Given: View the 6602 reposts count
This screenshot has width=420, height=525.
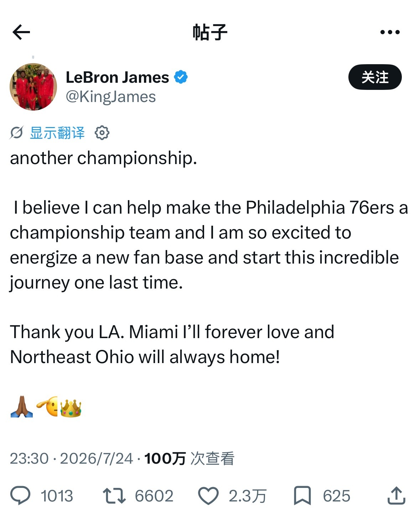Looking at the screenshot, I should click(x=154, y=496).
